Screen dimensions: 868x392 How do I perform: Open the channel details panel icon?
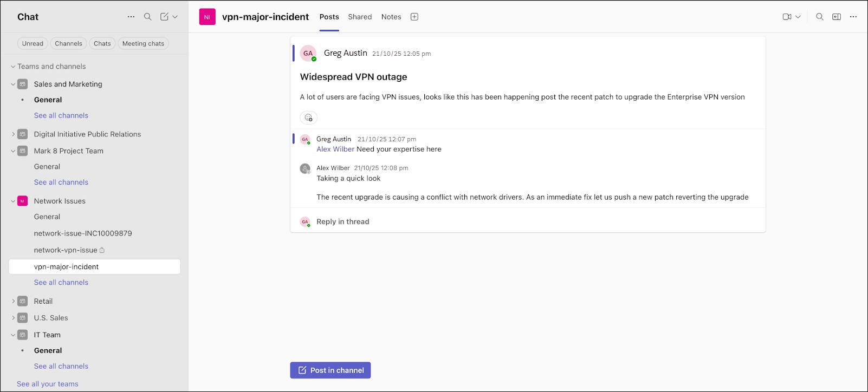[837, 17]
